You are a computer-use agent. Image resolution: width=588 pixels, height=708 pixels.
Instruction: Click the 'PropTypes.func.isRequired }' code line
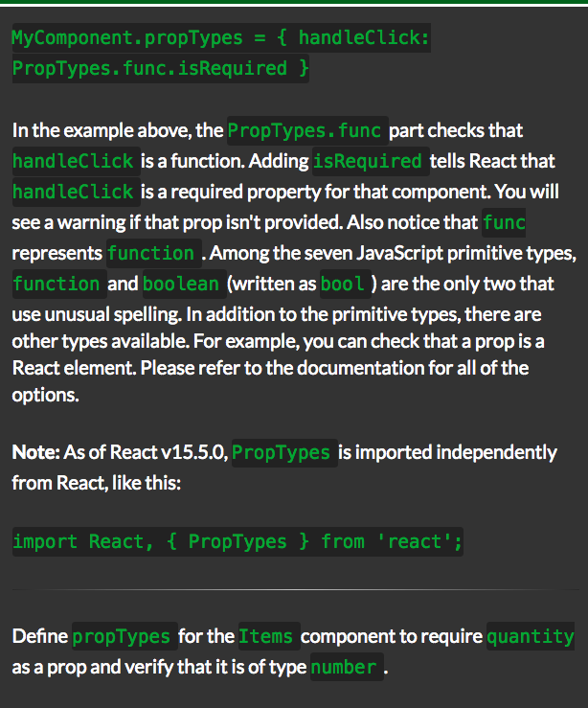pyautogui.click(x=161, y=69)
